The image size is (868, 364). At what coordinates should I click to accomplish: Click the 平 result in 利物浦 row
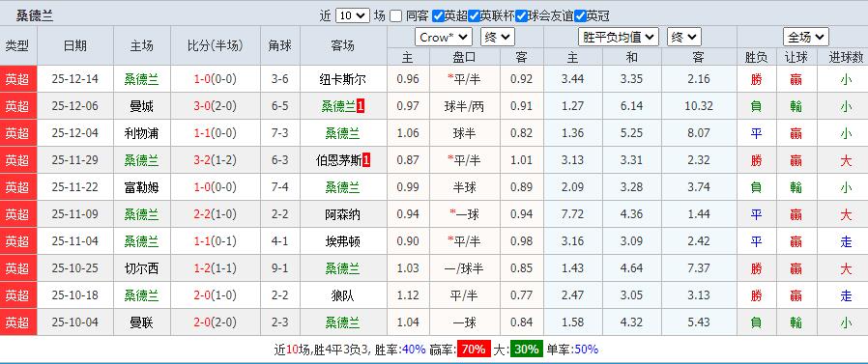coord(756,133)
